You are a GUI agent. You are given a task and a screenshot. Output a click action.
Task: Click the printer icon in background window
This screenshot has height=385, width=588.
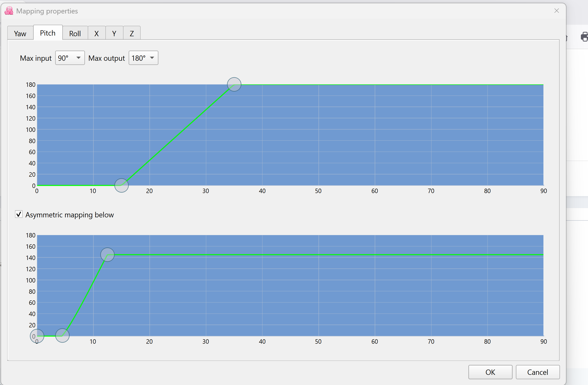pyautogui.click(x=584, y=37)
